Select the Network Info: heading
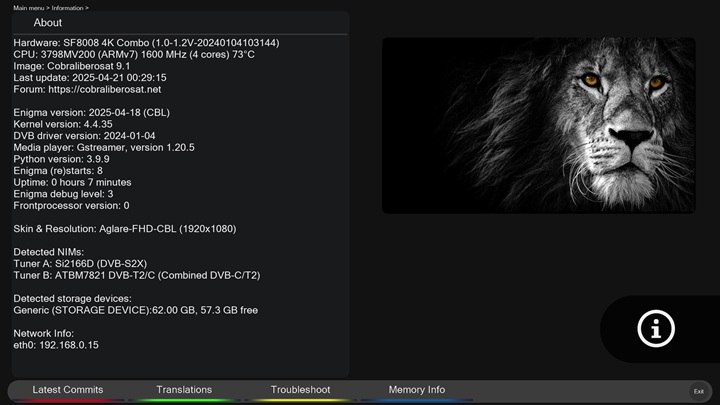The width and height of the screenshot is (720, 405). 43,333
